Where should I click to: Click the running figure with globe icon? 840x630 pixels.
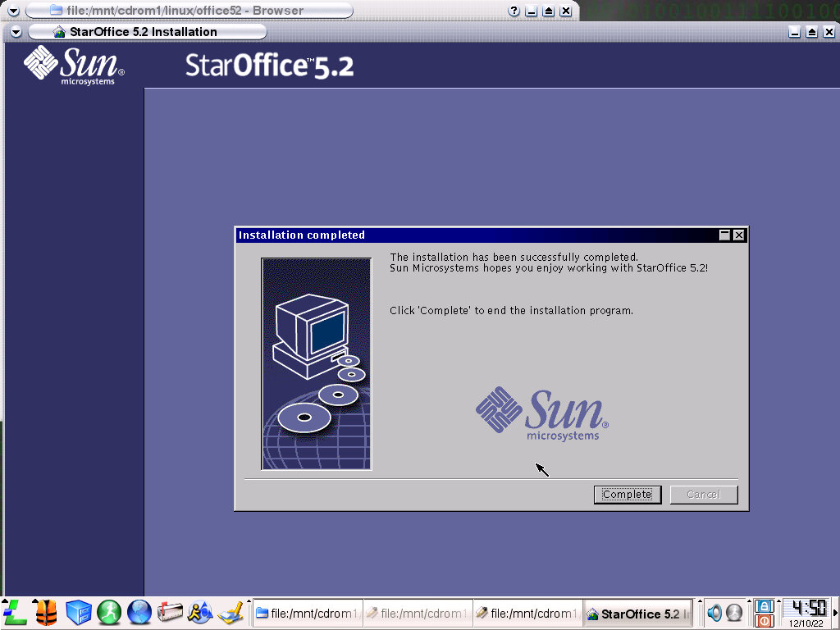click(201, 612)
